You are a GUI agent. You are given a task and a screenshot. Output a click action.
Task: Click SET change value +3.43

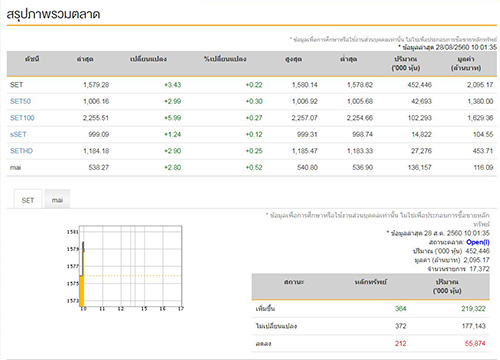point(172,85)
